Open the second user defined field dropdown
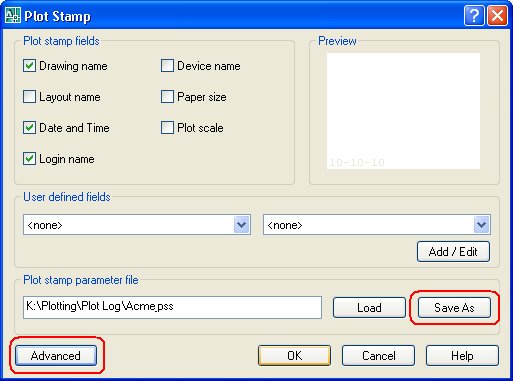The image size is (513, 381). click(x=481, y=225)
